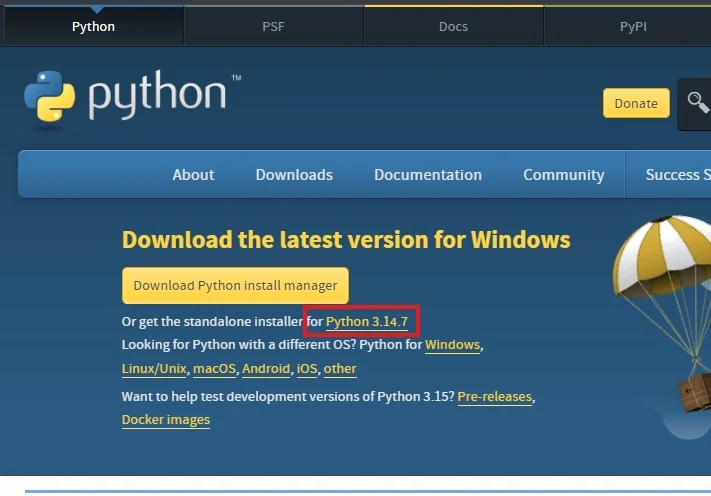Open the Linux/Unix link

click(154, 369)
